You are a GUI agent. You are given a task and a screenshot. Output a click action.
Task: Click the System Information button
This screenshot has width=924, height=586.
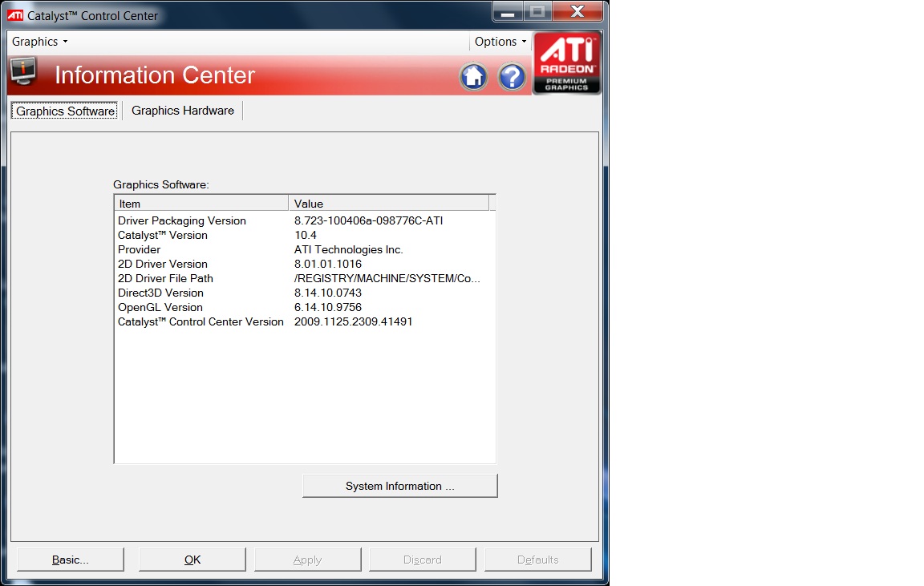coord(400,486)
